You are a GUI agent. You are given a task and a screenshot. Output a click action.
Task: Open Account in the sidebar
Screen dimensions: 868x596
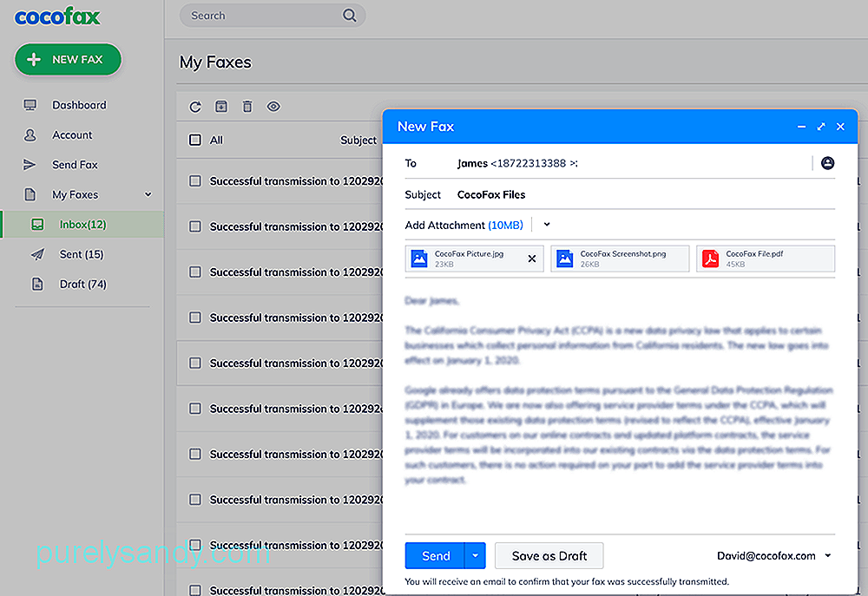72,135
